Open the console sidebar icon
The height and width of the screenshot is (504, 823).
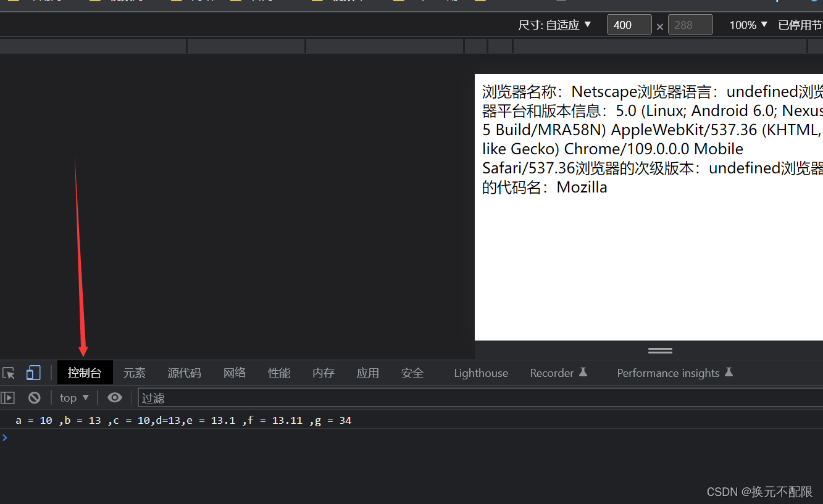[x=8, y=397]
